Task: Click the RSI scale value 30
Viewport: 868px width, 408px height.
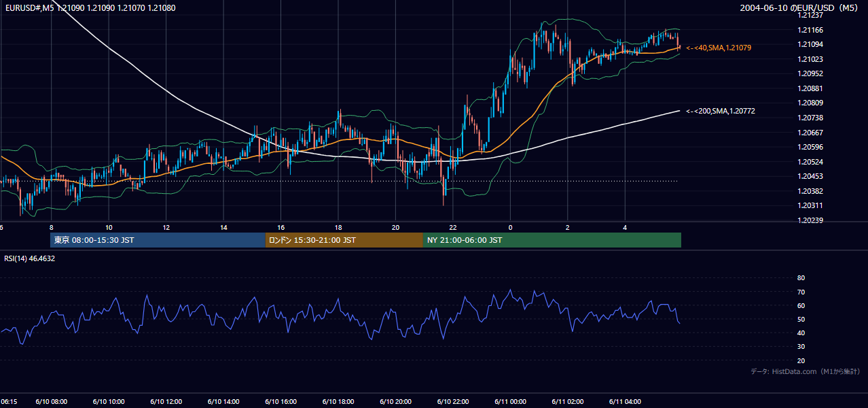Action: [x=801, y=347]
